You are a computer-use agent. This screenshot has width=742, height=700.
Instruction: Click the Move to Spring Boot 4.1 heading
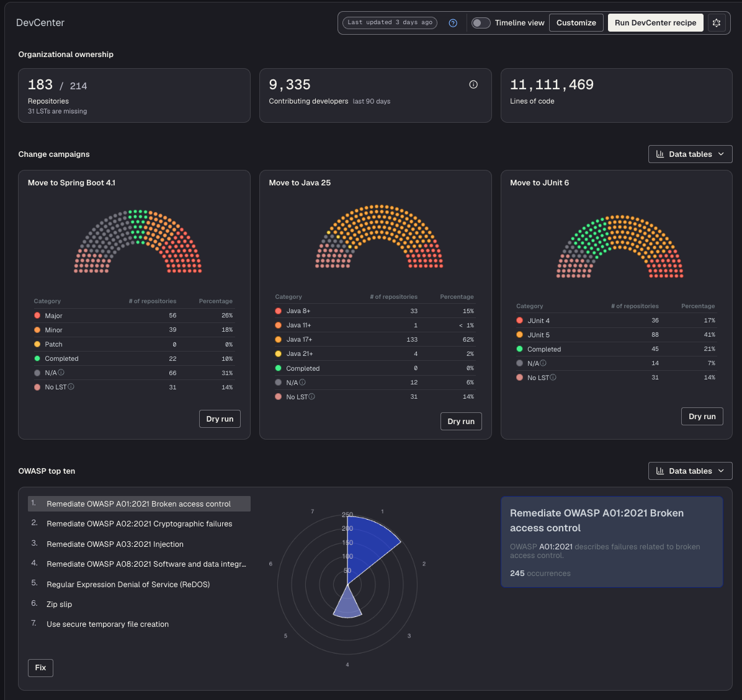pos(71,182)
